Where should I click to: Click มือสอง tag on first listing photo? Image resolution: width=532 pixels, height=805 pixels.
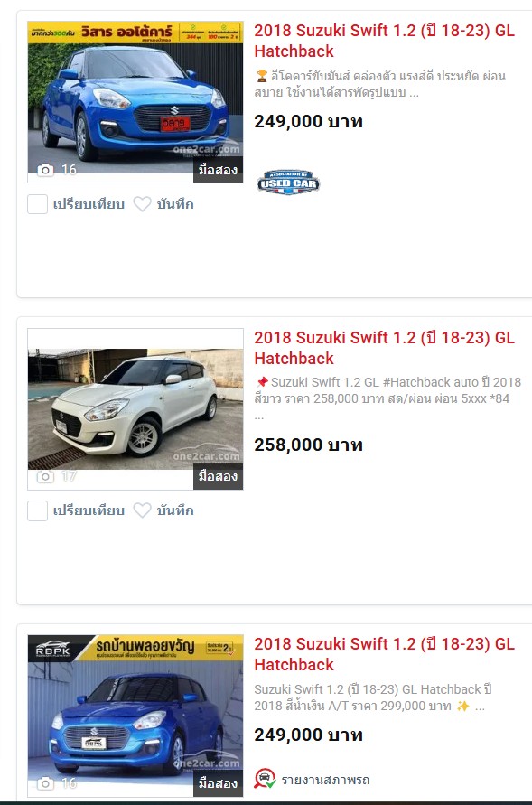(218, 170)
